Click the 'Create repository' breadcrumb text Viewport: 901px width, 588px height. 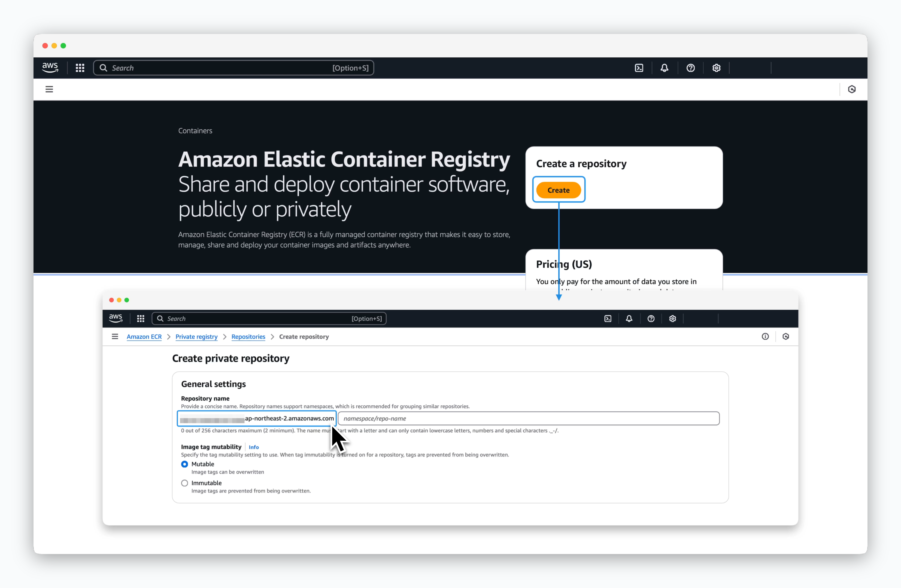click(x=304, y=336)
